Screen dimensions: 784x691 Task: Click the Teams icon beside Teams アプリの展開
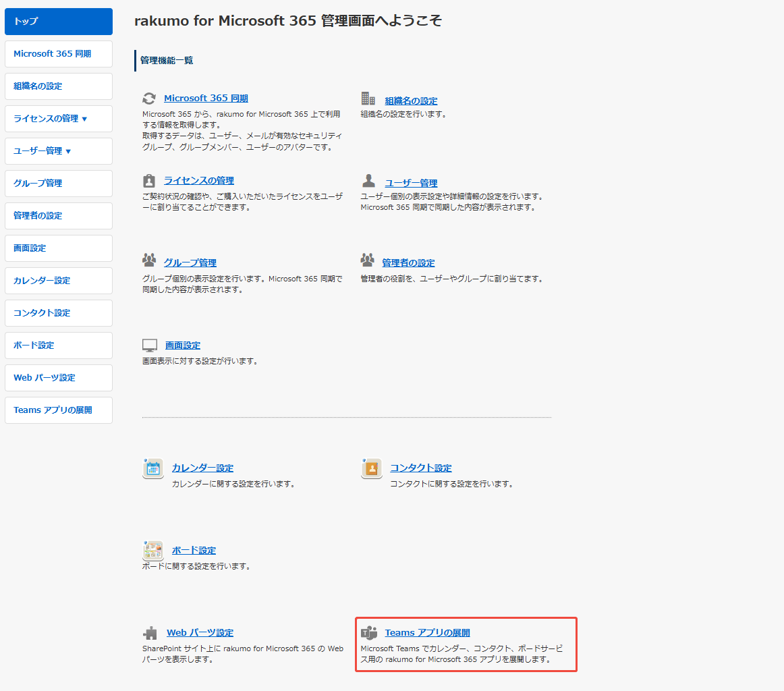(369, 632)
